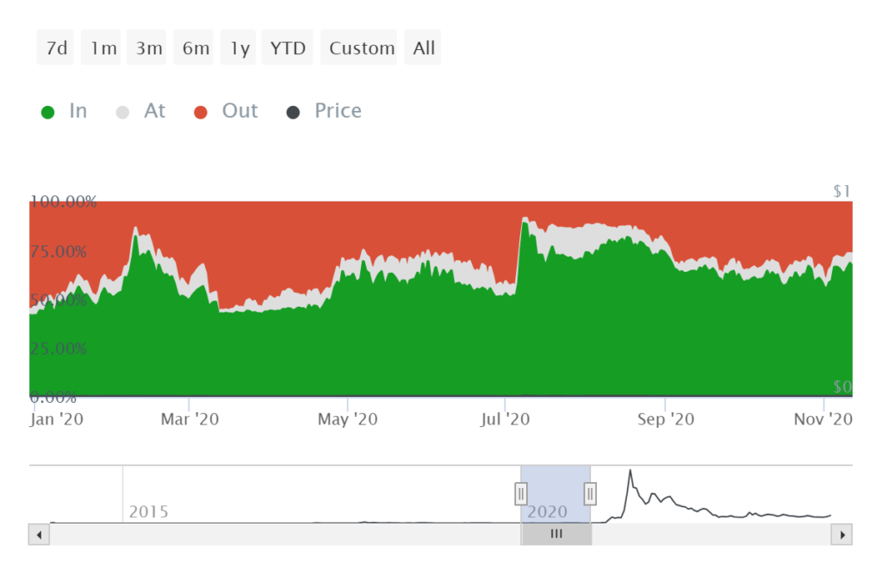The image size is (882, 588).
Task: Select the 7d time range button
Action: [x=55, y=48]
